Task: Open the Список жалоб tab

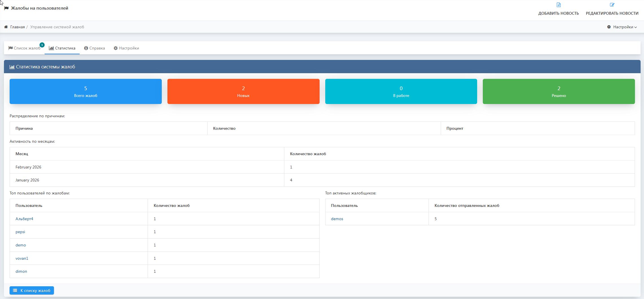Action: [25, 48]
